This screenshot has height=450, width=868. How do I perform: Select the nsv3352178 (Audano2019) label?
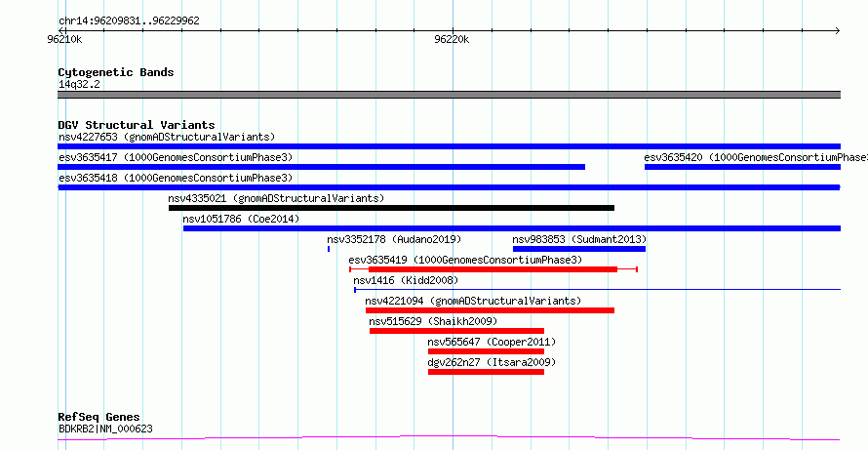394,239
